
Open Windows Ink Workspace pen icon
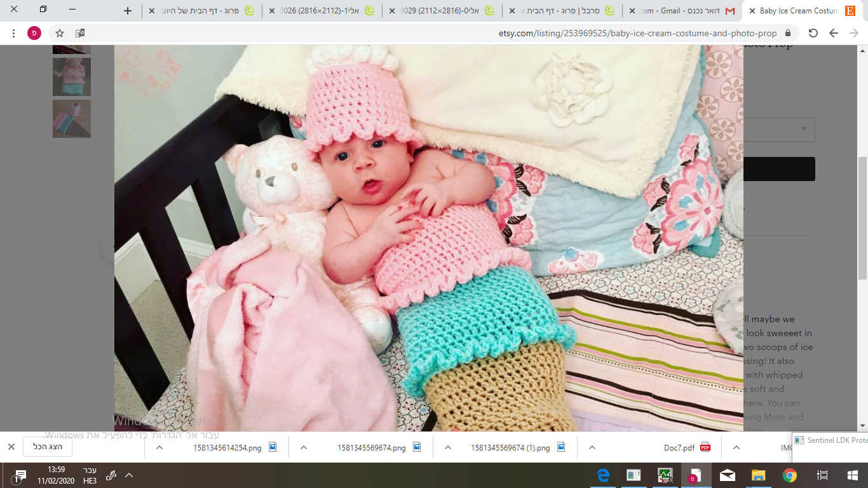pyautogui.click(x=111, y=475)
